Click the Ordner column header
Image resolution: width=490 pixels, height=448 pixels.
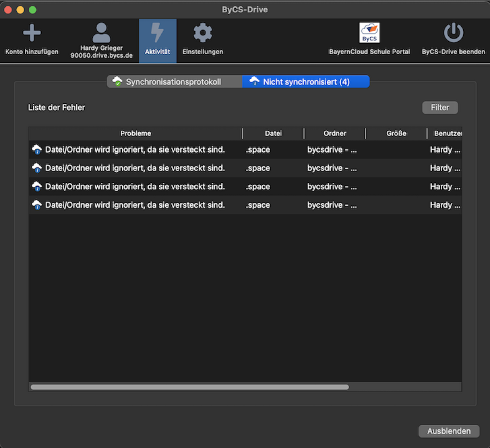334,133
